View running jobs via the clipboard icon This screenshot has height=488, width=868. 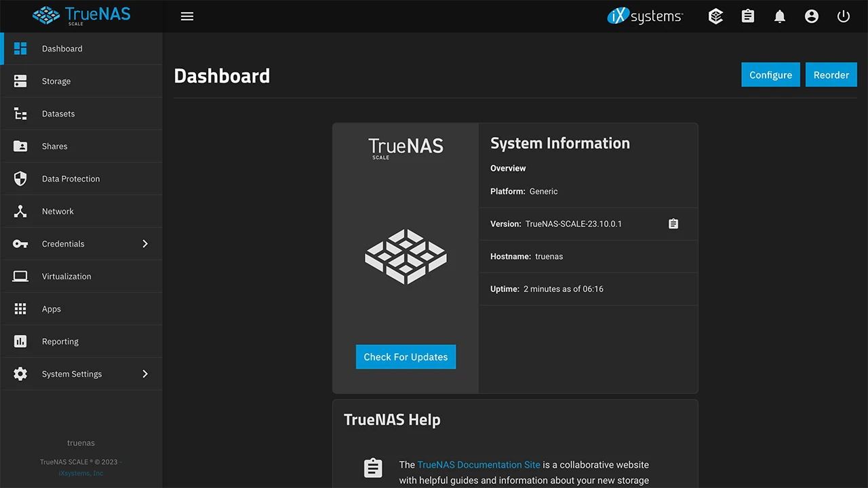pos(747,16)
